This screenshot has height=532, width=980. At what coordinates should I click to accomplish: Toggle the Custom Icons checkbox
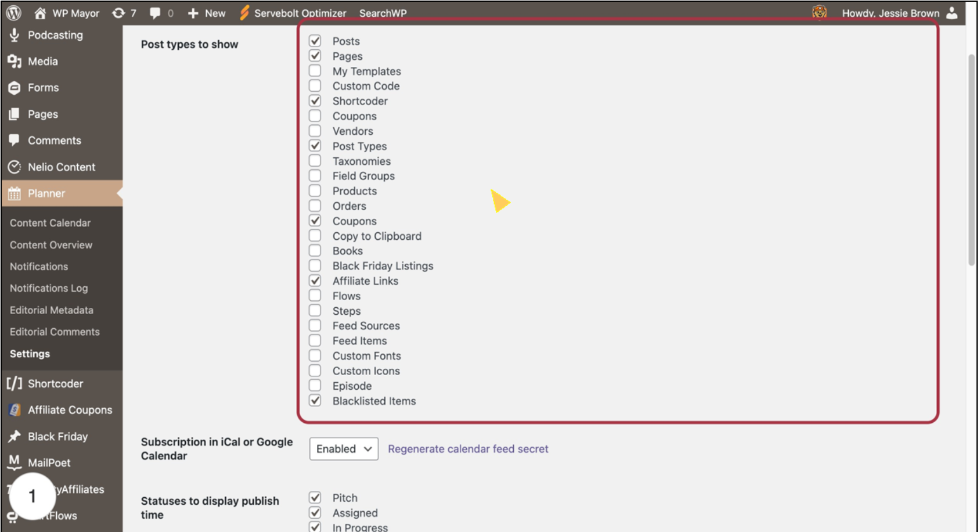(x=315, y=371)
